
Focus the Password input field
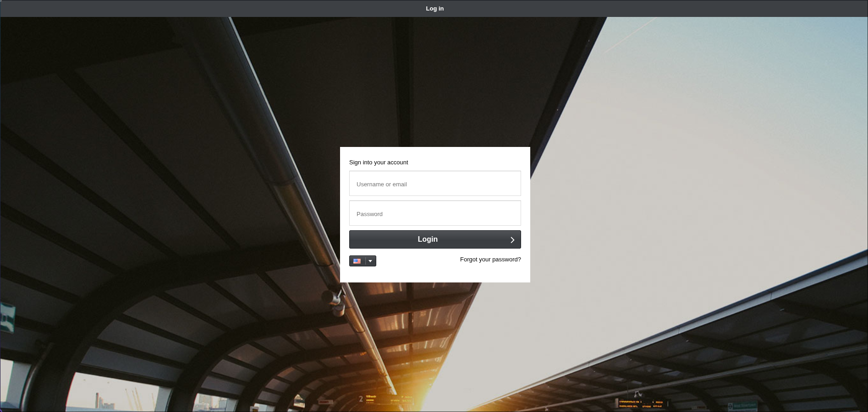point(434,213)
